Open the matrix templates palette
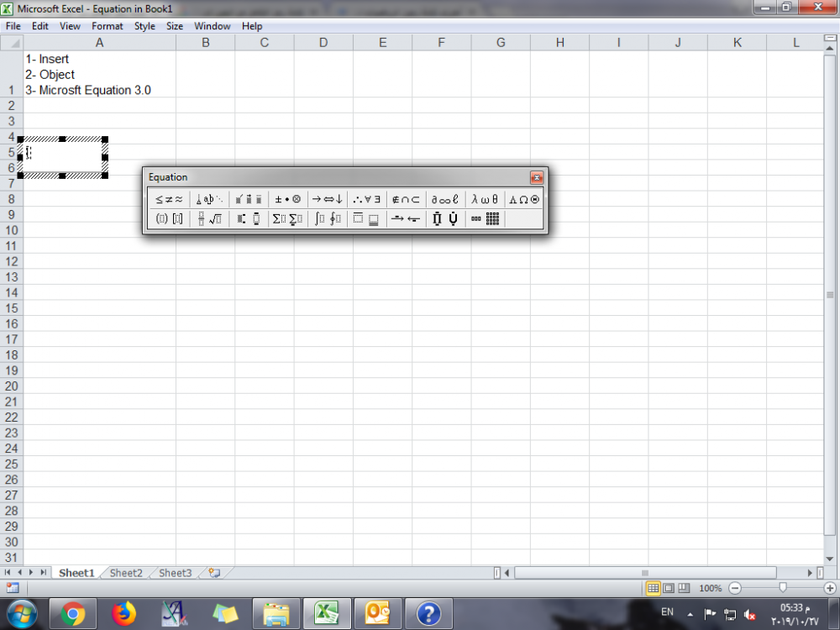 pos(486,219)
